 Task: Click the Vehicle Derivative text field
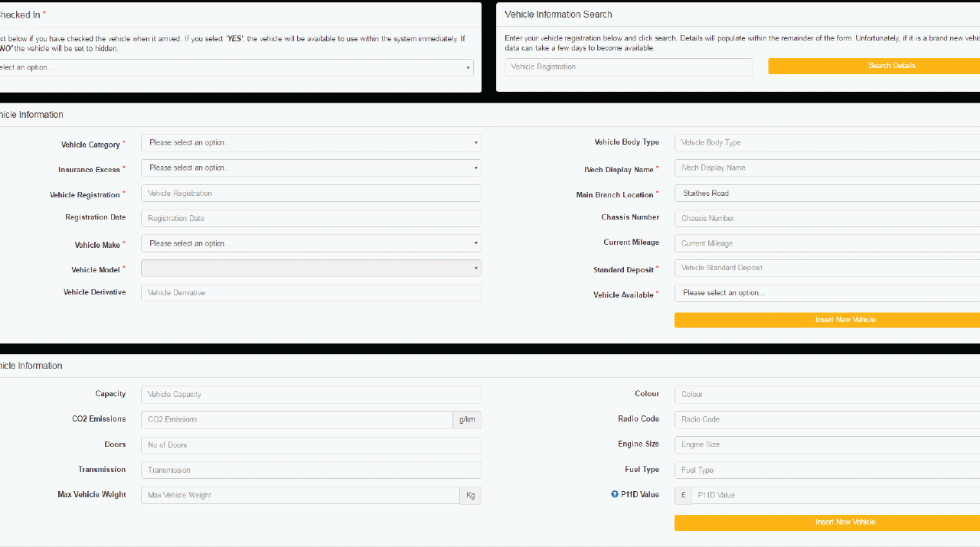coord(311,293)
